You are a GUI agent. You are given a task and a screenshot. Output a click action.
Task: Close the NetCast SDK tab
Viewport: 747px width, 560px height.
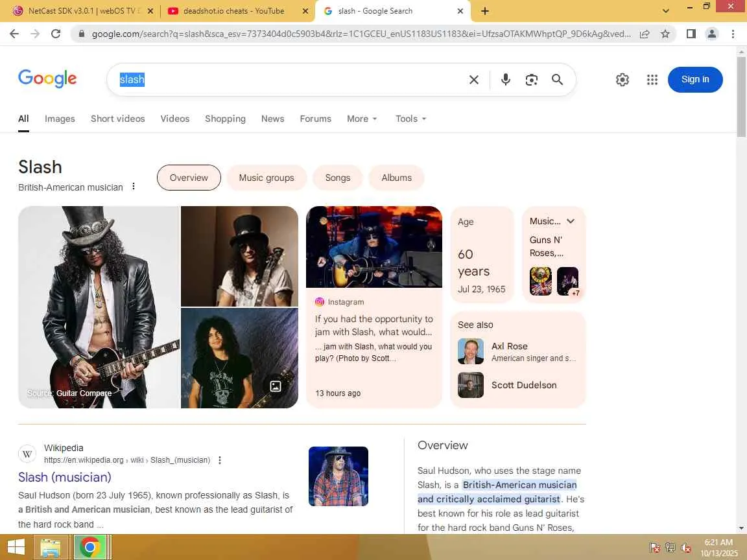150,11
